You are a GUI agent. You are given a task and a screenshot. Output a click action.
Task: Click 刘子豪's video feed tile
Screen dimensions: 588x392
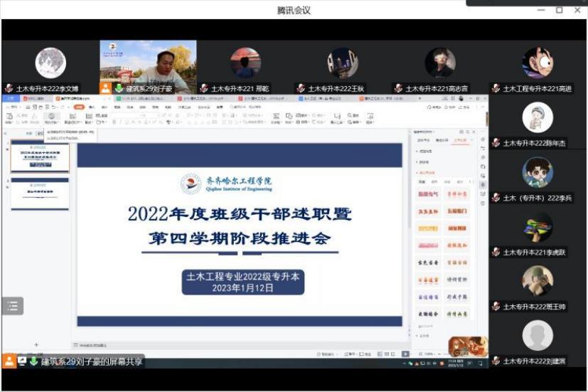147,64
